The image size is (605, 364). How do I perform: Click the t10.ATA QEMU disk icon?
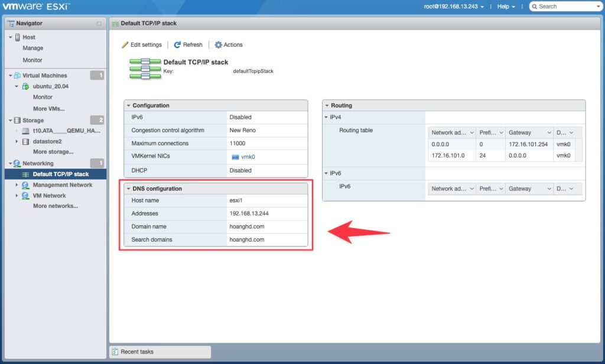26,131
